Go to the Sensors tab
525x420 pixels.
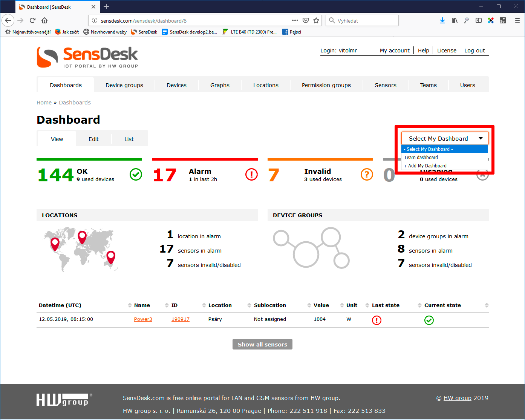tap(385, 85)
